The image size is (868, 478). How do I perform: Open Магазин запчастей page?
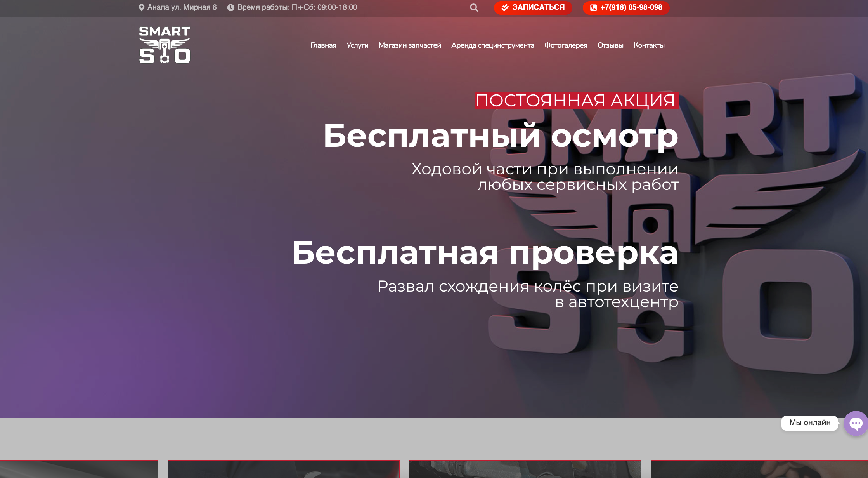pyautogui.click(x=410, y=45)
